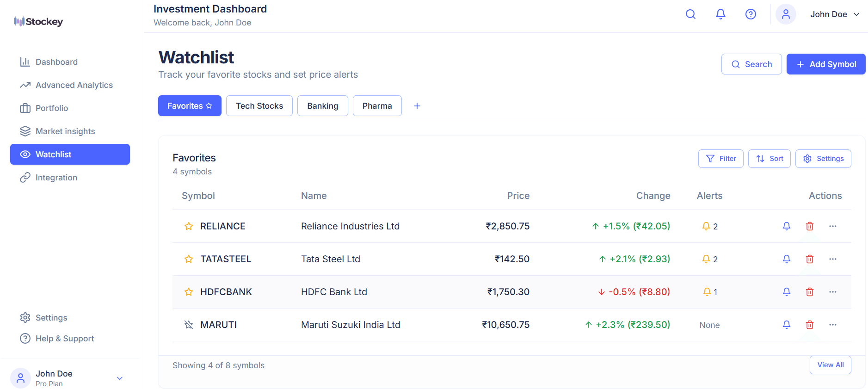
Task: Click Reliance Industries Ltd name
Action: (x=351, y=226)
